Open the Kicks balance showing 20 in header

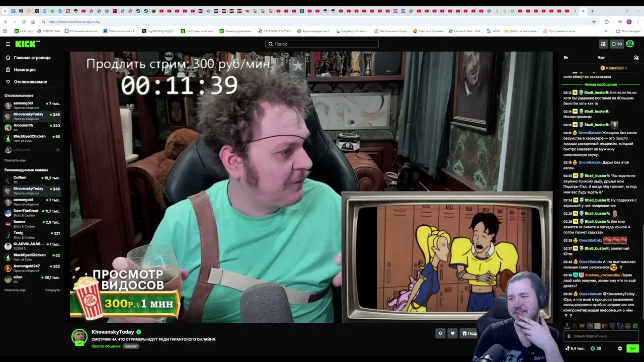[x=617, y=44]
